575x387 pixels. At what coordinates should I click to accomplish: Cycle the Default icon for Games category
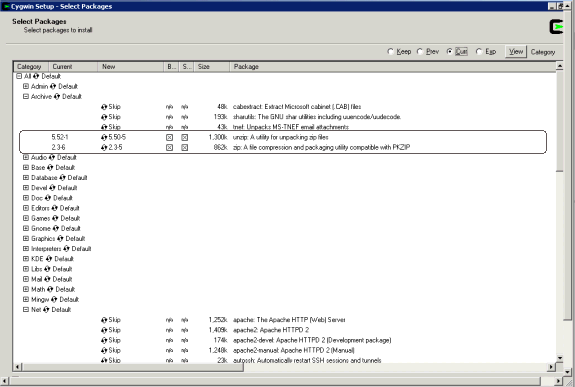(x=55, y=218)
